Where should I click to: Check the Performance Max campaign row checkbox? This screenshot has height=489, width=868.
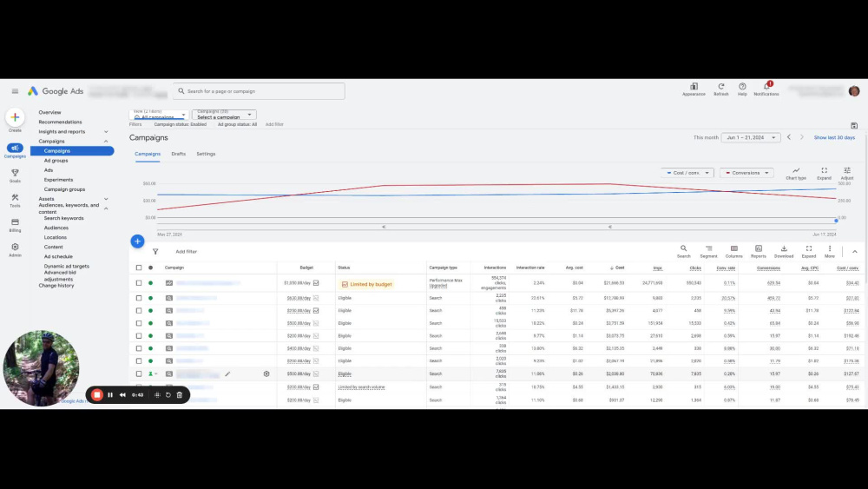pos(139,283)
